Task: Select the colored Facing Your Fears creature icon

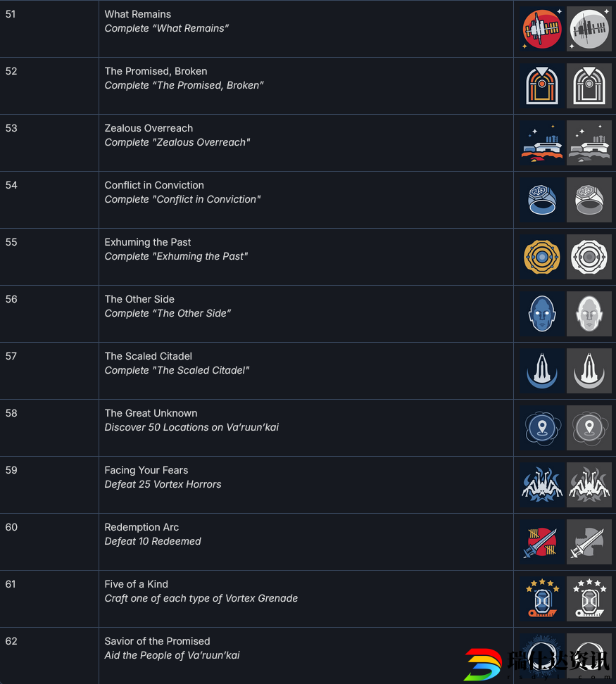Action: (542, 485)
